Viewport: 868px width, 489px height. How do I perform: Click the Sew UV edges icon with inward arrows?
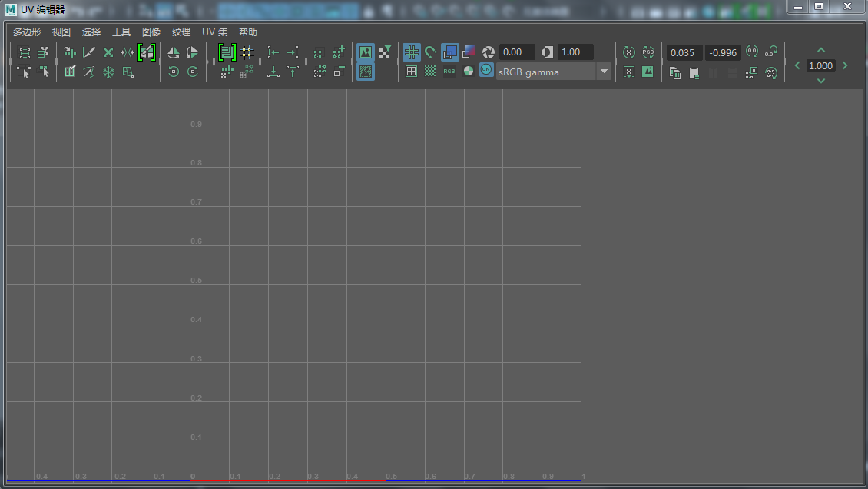(128, 52)
